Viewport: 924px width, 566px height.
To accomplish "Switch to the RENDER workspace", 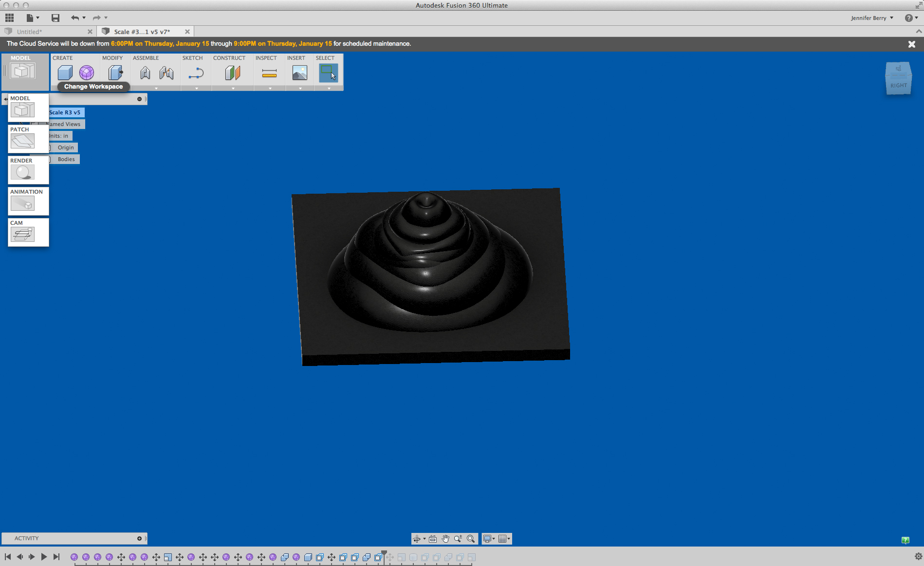I will pos(28,170).
